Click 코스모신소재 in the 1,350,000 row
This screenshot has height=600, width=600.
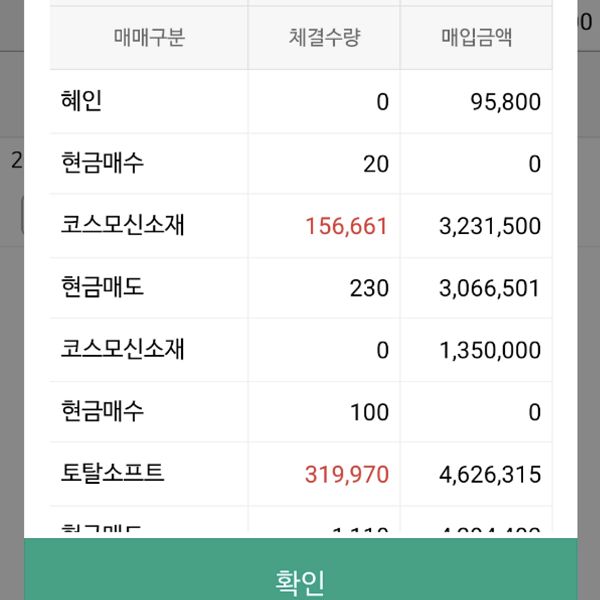pyautogui.click(x=122, y=349)
